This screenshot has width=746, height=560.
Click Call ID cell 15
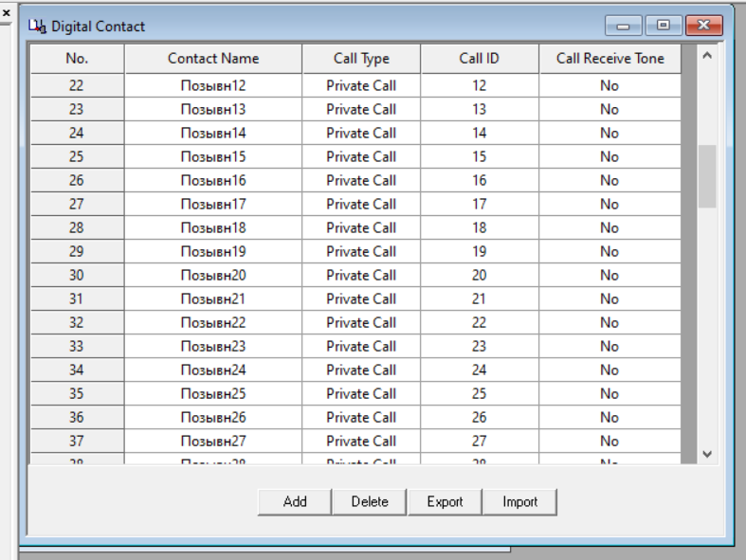click(x=479, y=156)
